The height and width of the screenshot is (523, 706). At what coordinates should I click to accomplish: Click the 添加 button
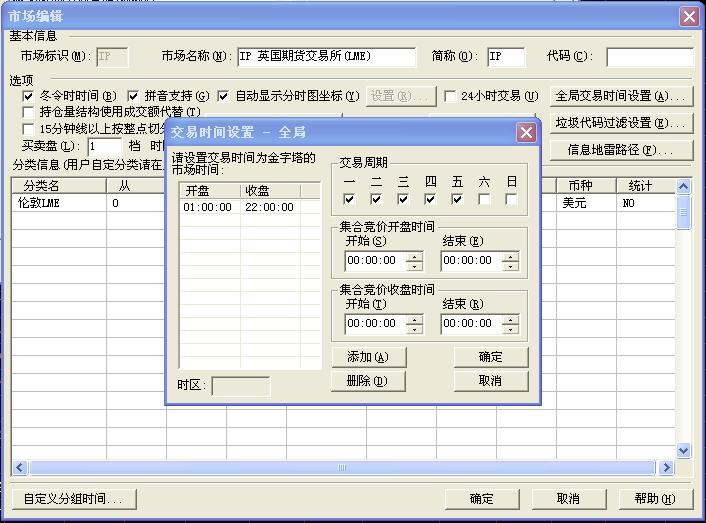coord(367,357)
